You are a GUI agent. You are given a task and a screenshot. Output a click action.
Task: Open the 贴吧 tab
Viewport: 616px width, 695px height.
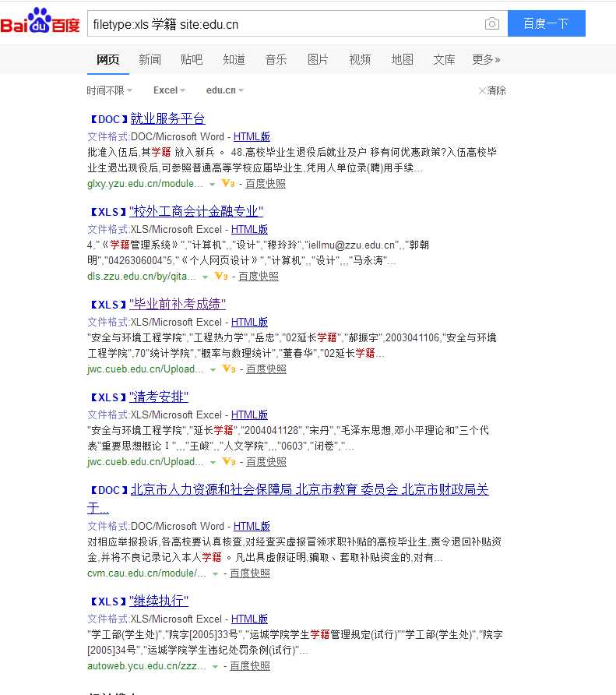coord(192,59)
